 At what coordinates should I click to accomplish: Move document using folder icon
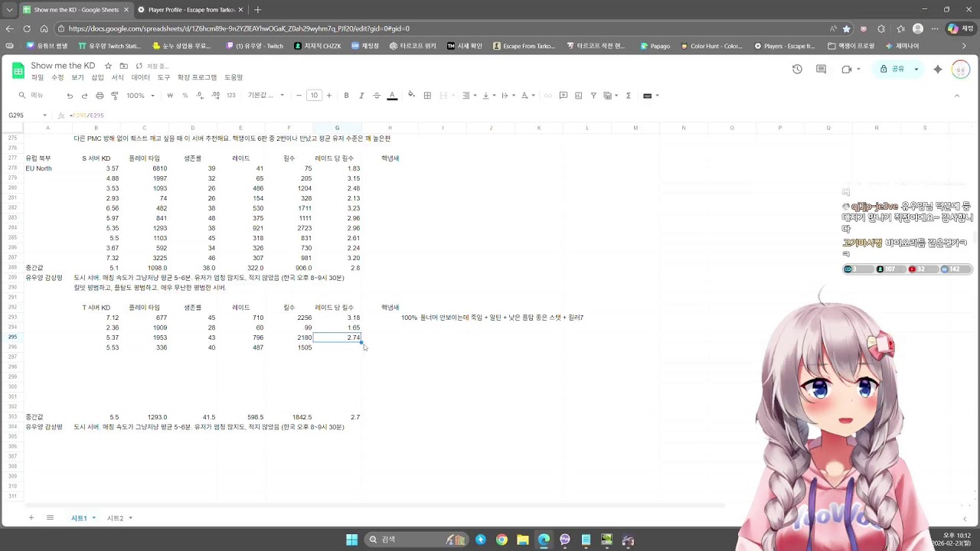tap(123, 66)
